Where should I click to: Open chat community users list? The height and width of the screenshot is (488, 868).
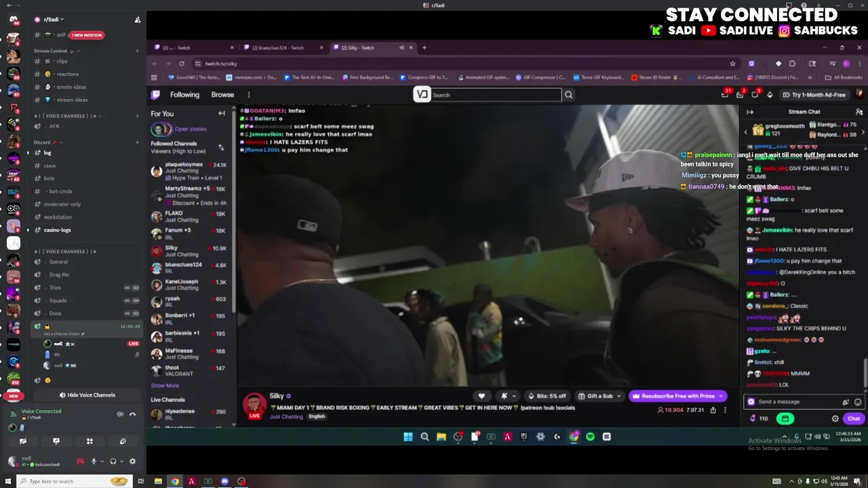tap(859, 112)
